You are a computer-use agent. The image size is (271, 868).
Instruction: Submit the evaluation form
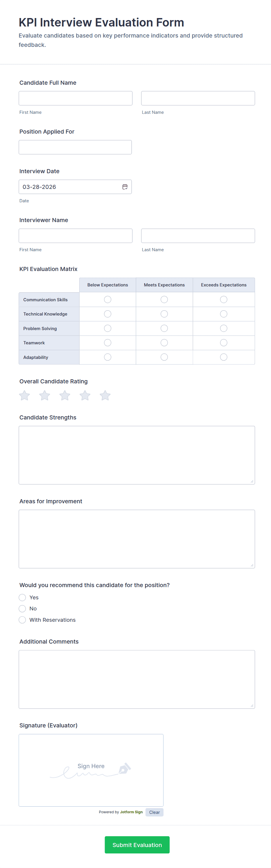(x=137, y=845)
